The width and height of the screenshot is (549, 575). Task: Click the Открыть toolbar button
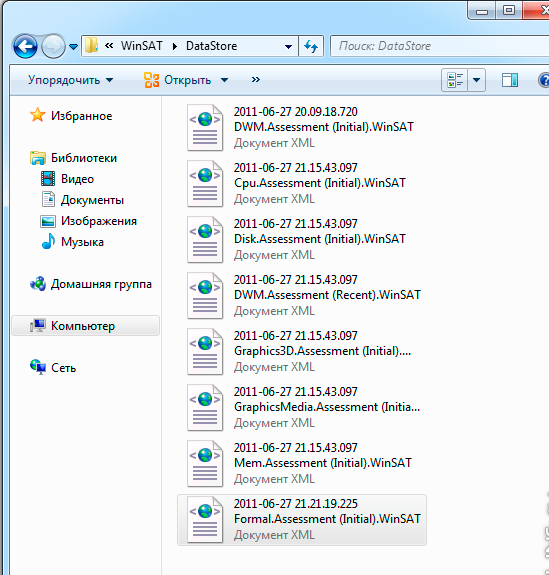178,80
